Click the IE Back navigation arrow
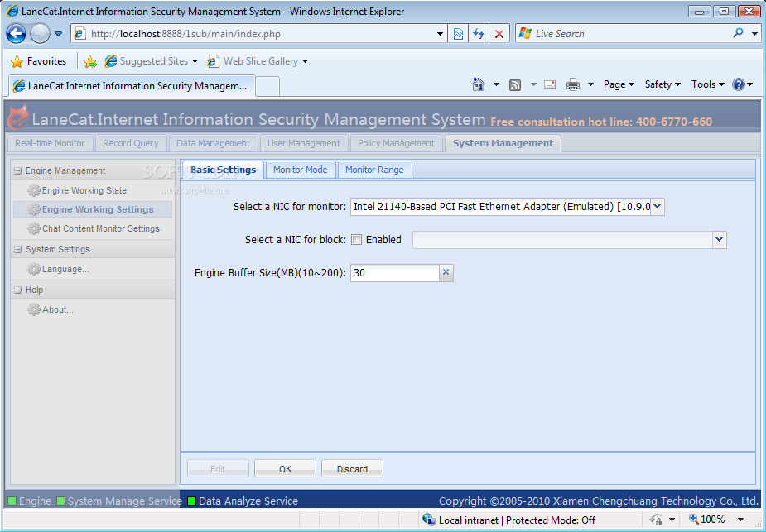Screen dimensions: 766x532 [x=17, y=34]
